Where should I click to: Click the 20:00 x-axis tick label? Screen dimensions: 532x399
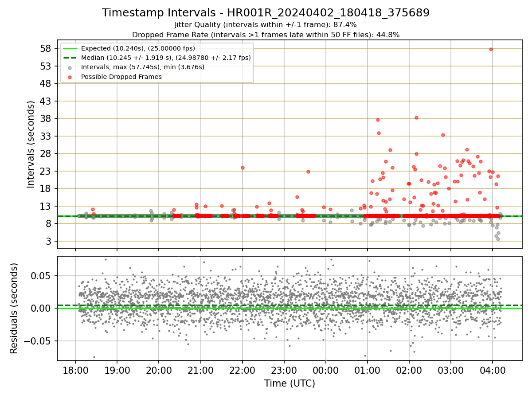click(x=159, y=370)
